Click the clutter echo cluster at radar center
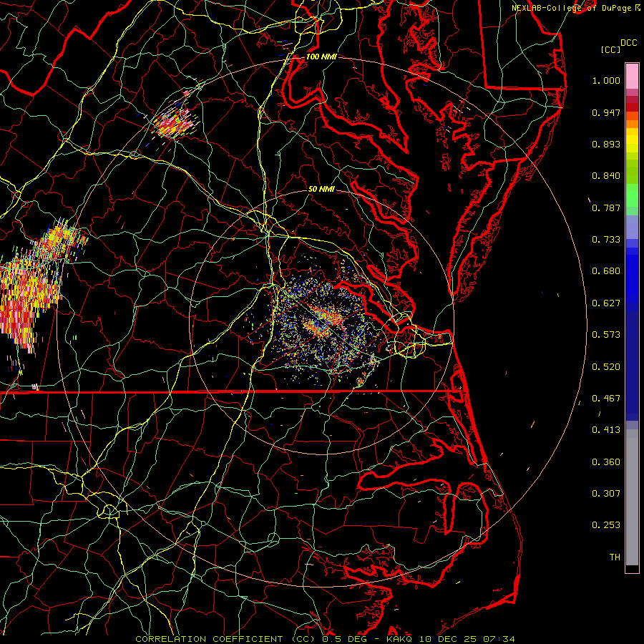This screenshot has height=644, width=644. click(323, 323)
